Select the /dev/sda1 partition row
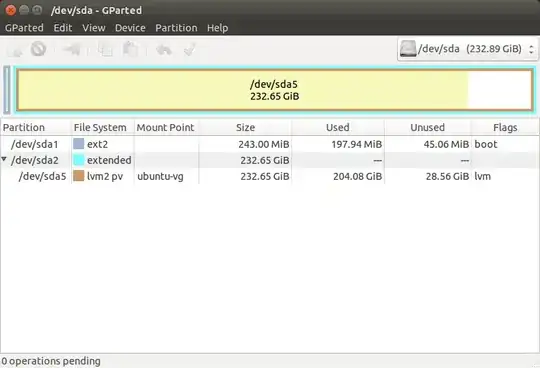The image size is (540, 368). 270,144
